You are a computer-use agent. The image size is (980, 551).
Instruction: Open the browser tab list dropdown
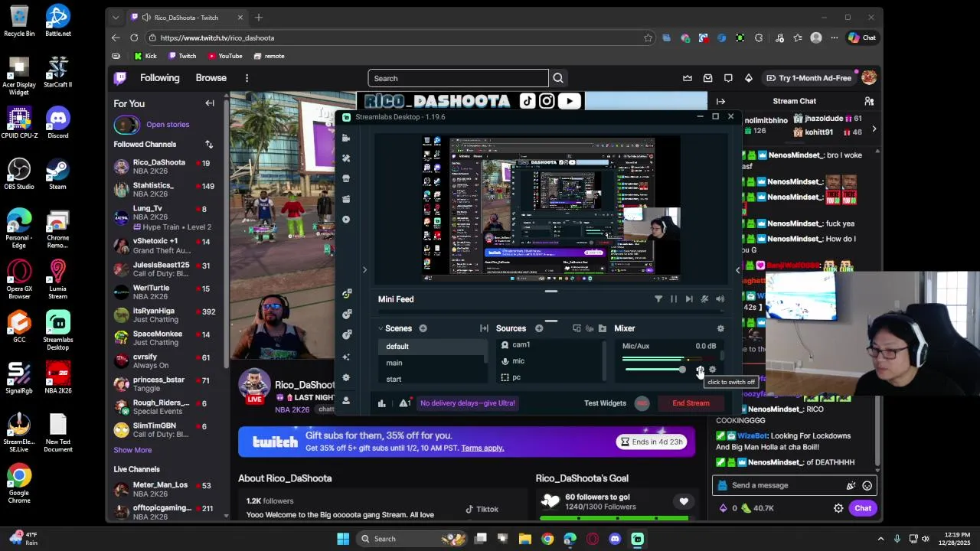click(116, 18)
